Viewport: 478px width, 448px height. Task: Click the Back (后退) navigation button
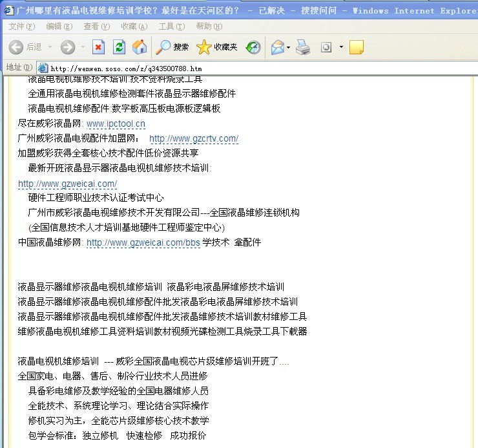tap(25, 47)
